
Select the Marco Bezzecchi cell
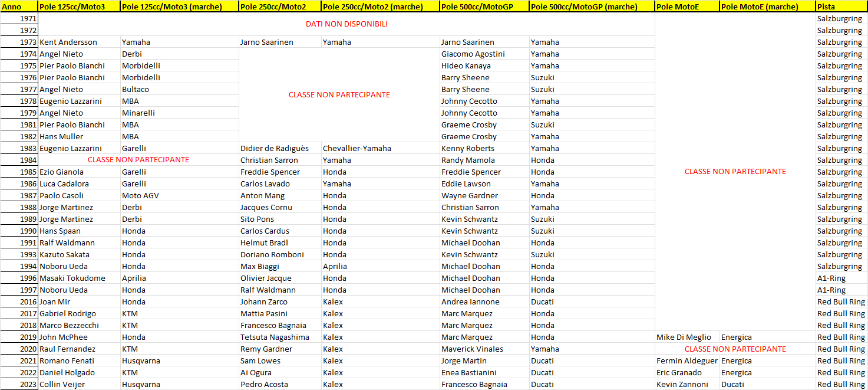pyautogui.click(x=79, y=325)
